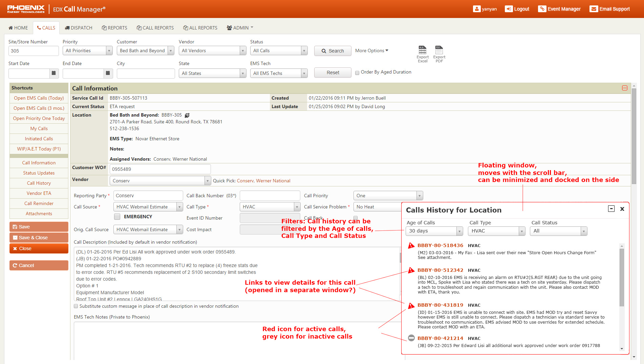The image size is (644, 364).
Task: Open the Start Date calendar picker
Action: coord(53,73)
